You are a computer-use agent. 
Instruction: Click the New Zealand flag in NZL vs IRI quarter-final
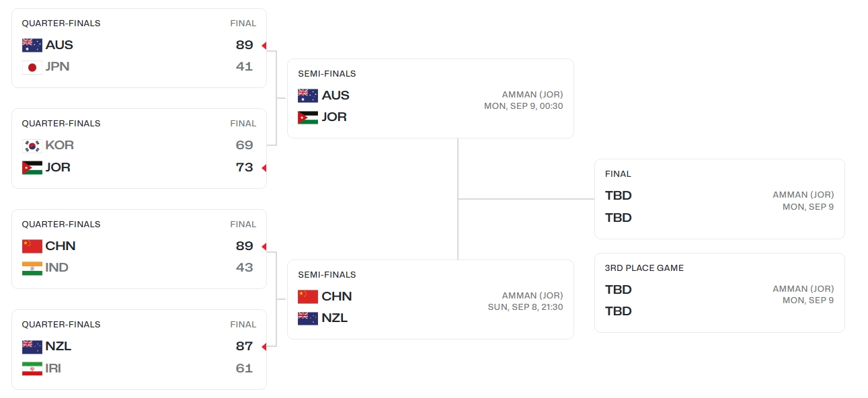pyautogui.click(x=32, y=346)
